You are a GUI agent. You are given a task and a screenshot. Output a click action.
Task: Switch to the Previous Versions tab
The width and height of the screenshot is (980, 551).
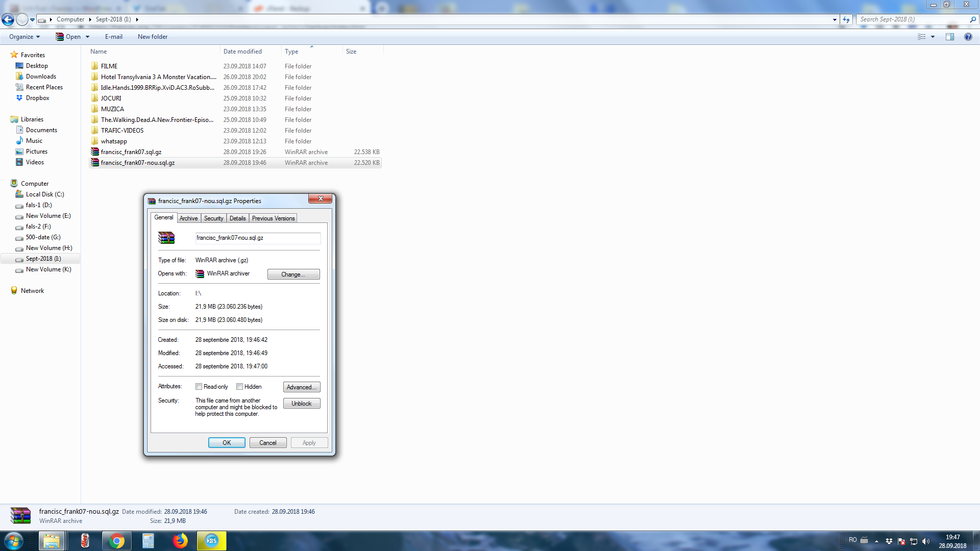[273, 218]
